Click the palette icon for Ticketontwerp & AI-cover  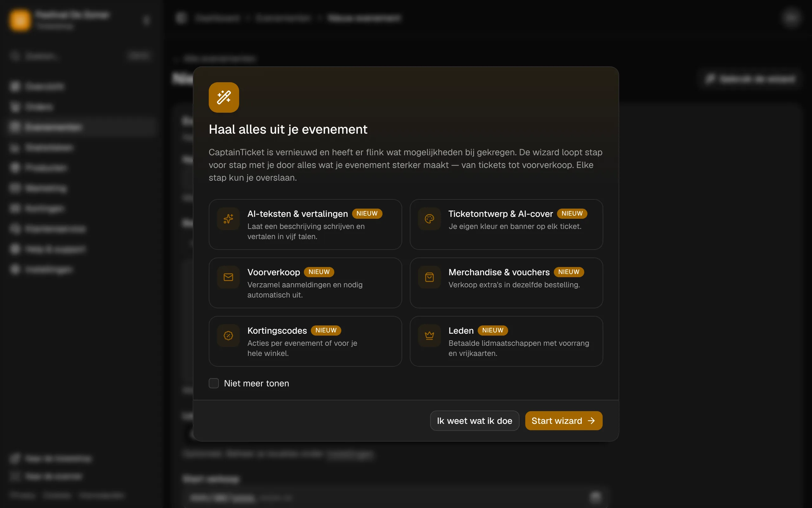429,219
